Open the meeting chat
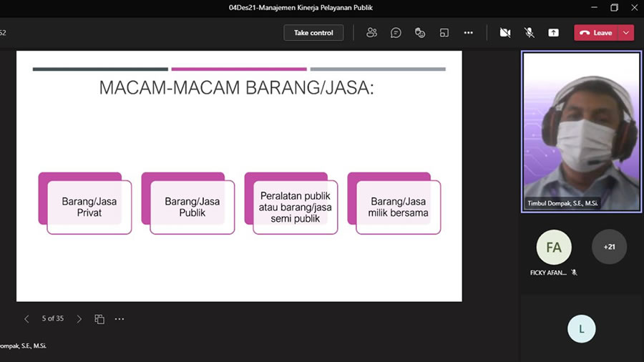 point(396,33)
